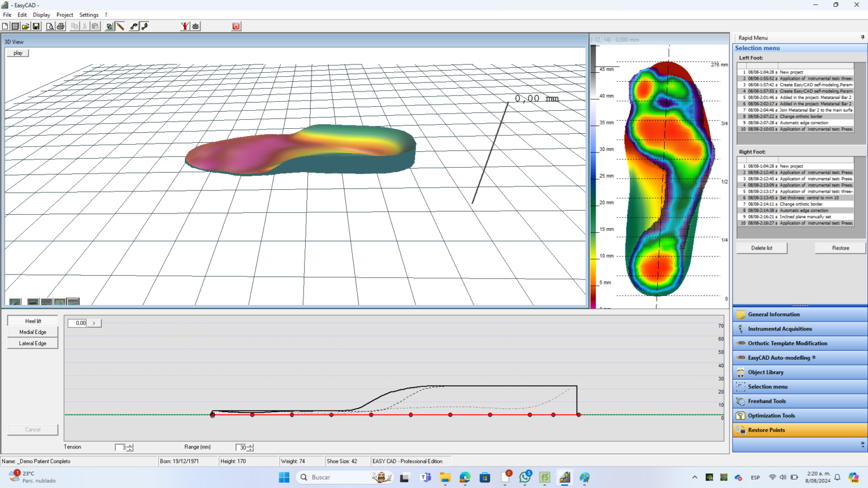Select the pencil drawing tool in the toolbar
This screenshot has width=868, height=488.
coord(120,26)
